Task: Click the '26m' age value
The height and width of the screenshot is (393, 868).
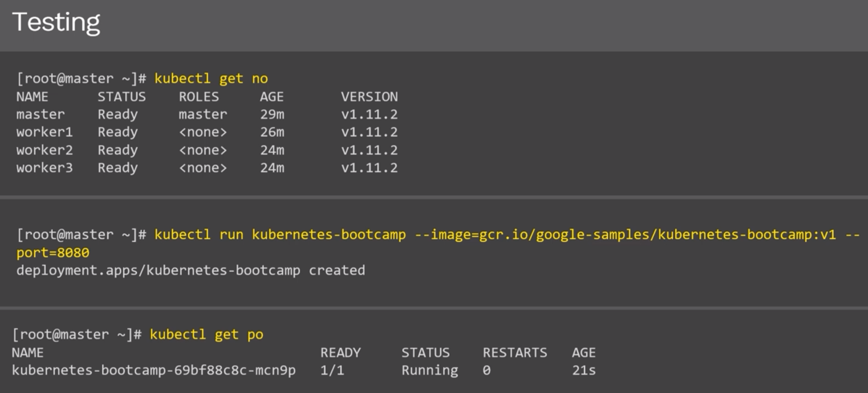Action: click(272, 132)
